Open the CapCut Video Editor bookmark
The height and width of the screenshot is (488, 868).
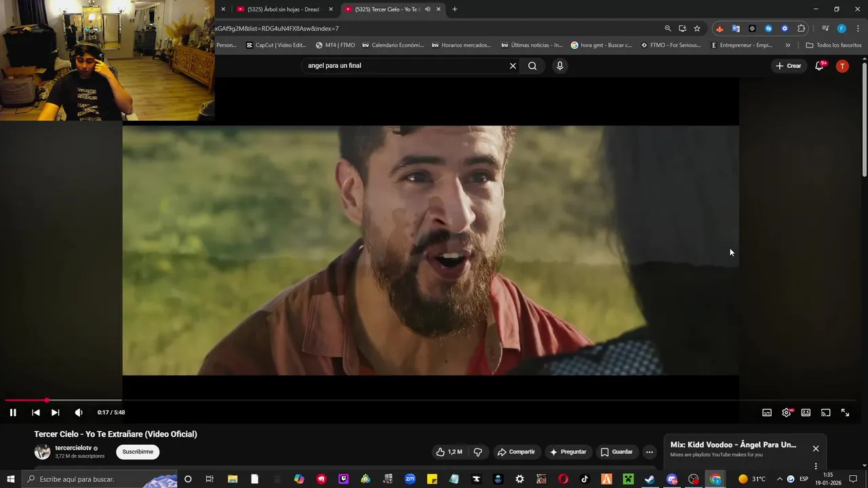point(276,45)
